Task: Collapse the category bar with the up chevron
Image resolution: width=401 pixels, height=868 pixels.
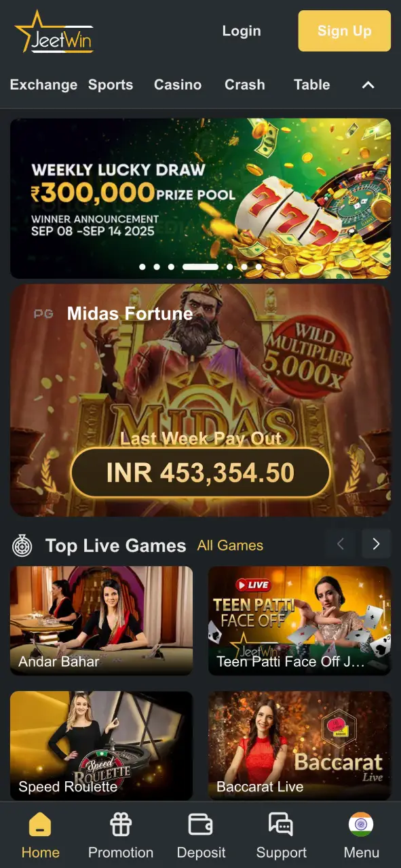Action: pos(368,85)
